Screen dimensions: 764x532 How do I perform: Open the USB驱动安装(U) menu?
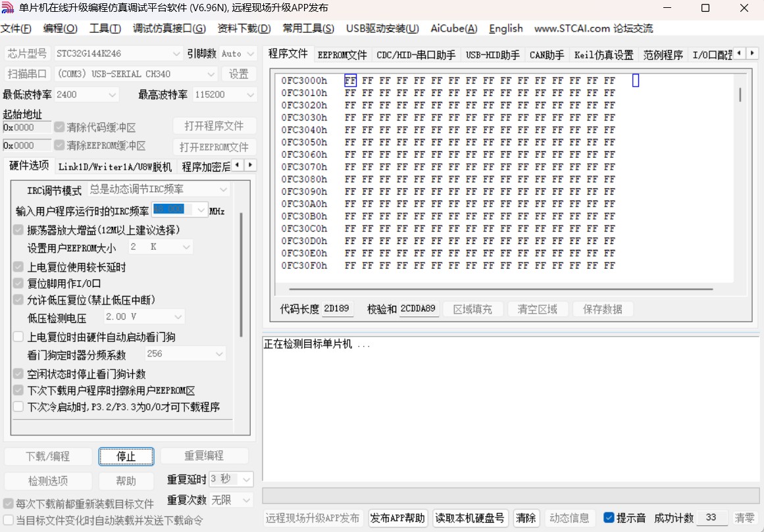(382, 29)
